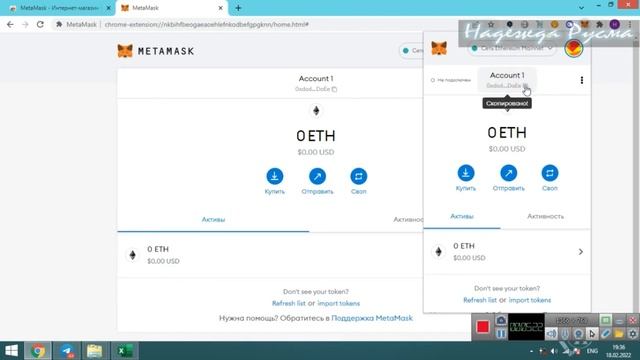Switch to the Активность tab in the popup
This screenshot has width=640, height=360.
[545, 216]
